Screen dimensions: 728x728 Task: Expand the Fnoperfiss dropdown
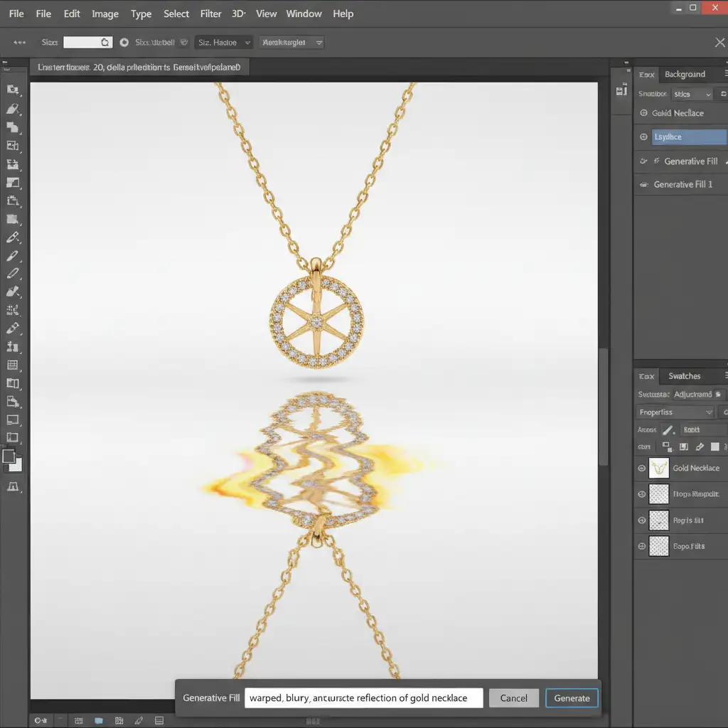click(x=675, y=412)
